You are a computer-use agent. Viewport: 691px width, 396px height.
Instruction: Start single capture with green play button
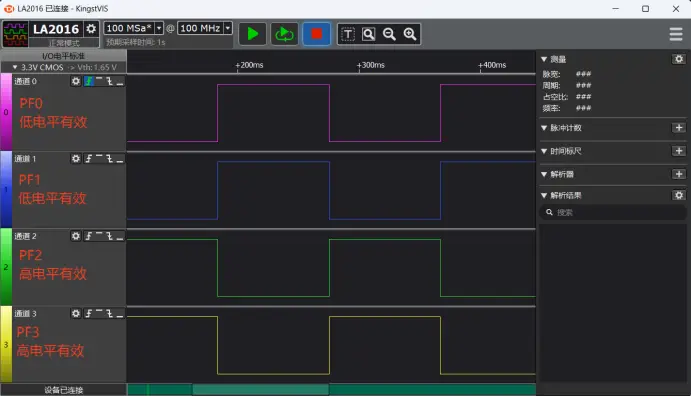tap(253, 34)
